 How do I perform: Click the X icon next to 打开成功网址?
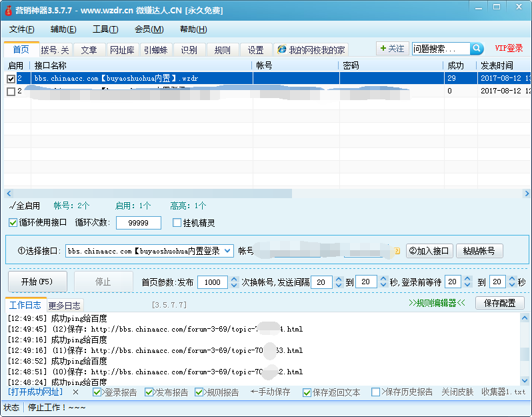click(76, 392)
